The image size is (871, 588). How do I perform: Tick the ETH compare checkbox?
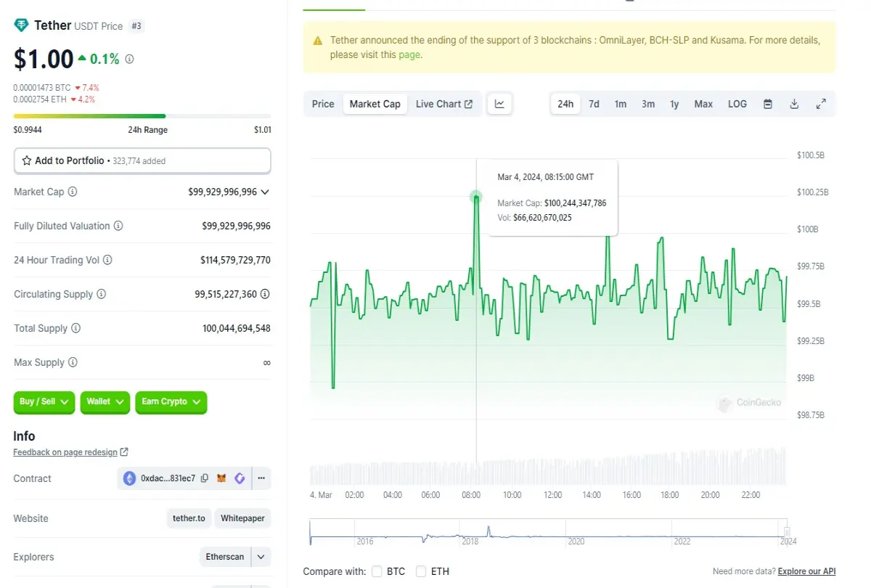(x=421, y=571)
